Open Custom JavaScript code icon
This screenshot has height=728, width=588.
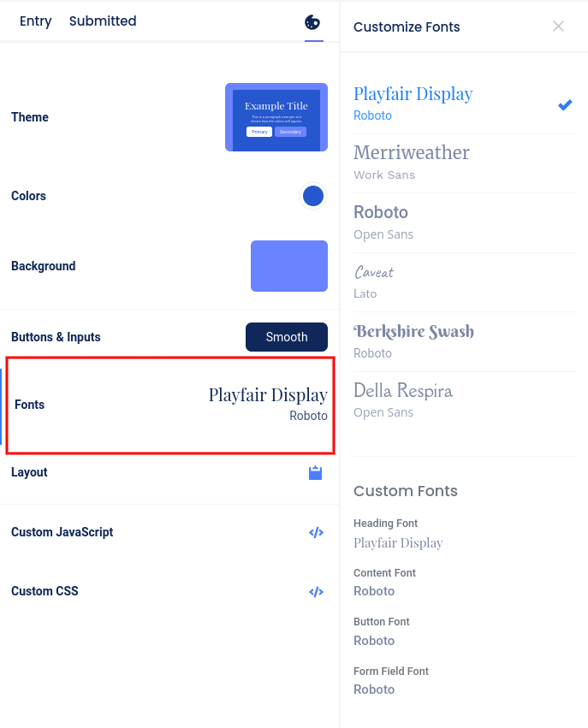click(317, 532)
